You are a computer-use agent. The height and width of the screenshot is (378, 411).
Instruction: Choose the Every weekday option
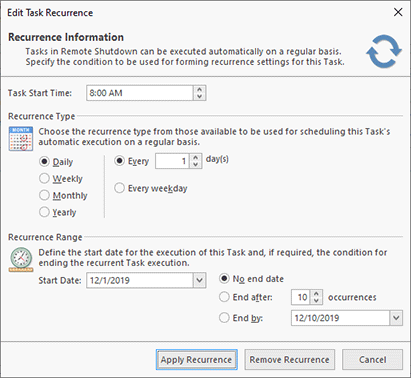click(x=151, y=188)
